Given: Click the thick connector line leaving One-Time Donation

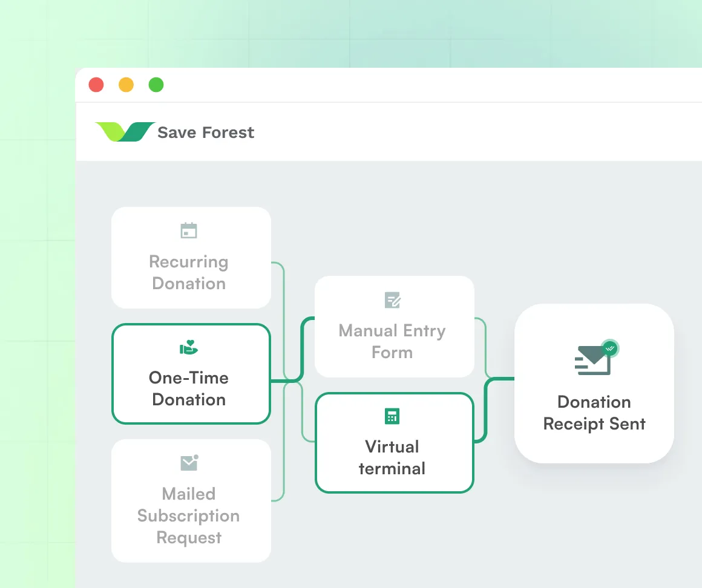Looking at the screenshot, I should 284,381.
